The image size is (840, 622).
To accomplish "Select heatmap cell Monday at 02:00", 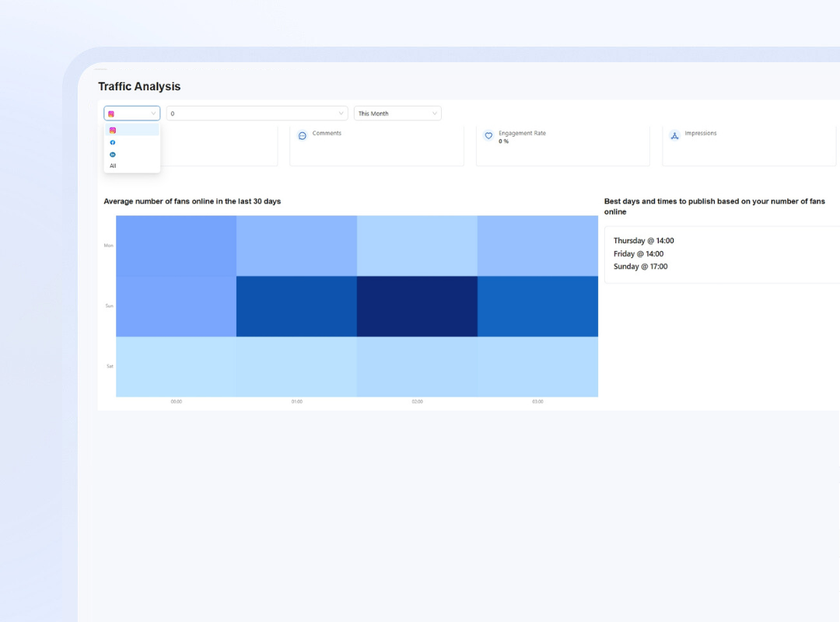I will (x=418, y=246).
